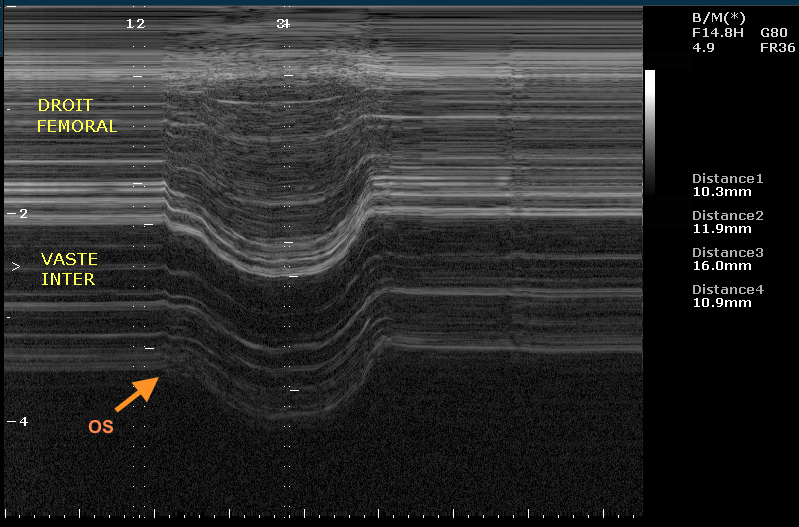Click the grayscale brightness bar
The image size is (799, 527).
(x=650, y=134)
